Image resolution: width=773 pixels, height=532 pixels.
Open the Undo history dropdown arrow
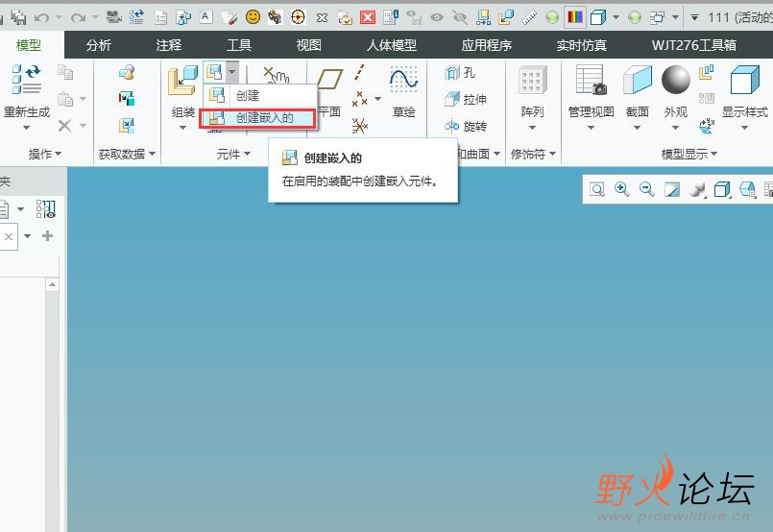point(60,17)
